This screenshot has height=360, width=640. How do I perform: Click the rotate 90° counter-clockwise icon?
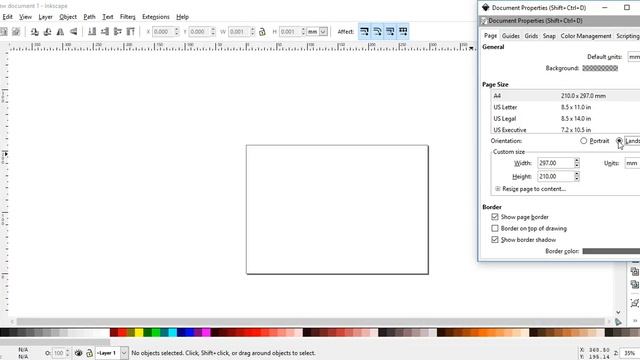click(35, 31)
